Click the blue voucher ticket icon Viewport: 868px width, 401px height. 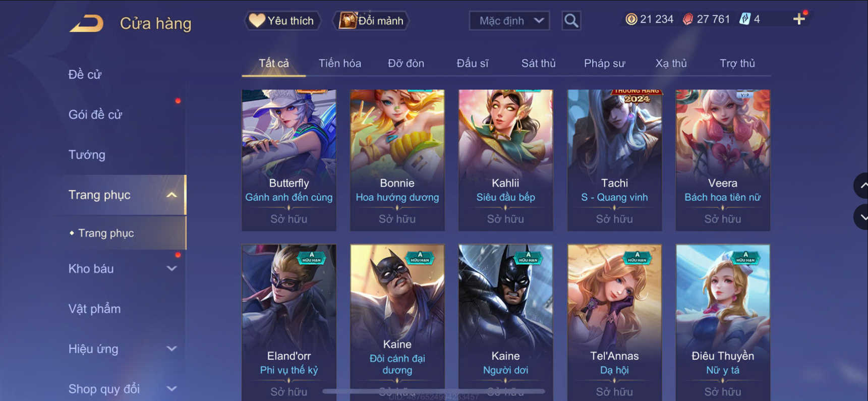(744, 19)
